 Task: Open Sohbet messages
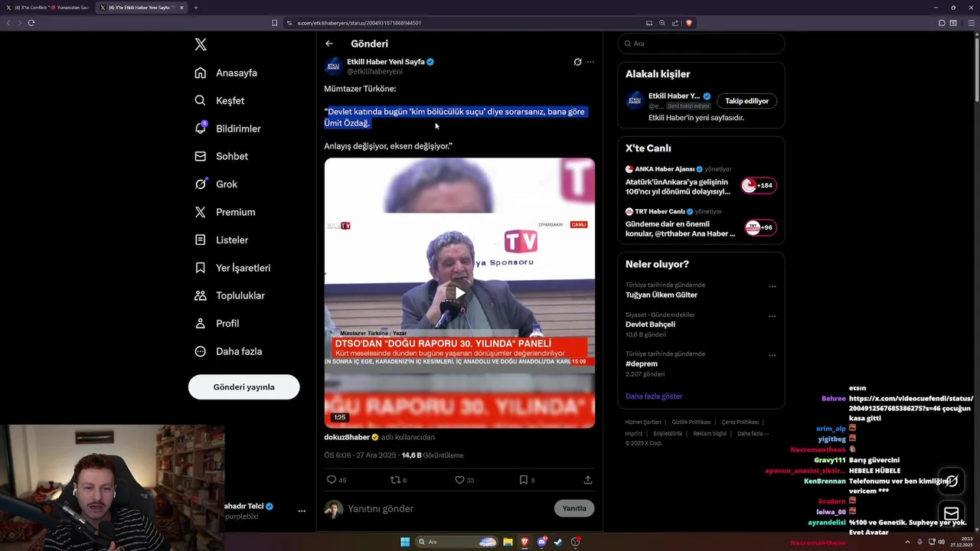coord(221,156)
